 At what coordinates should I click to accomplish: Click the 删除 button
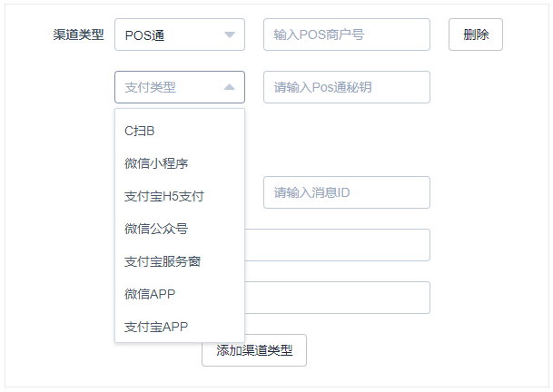[476, 34]
